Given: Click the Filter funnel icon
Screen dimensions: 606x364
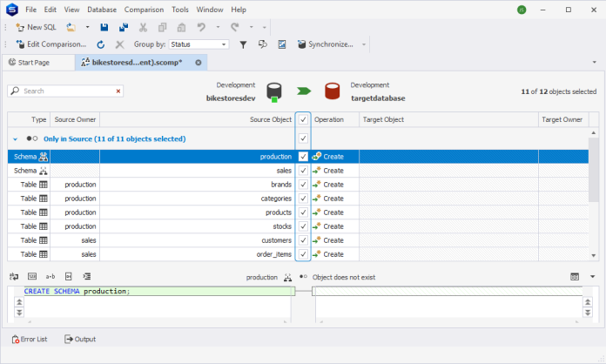Looking at the screenshot, I should pos(243,44).
